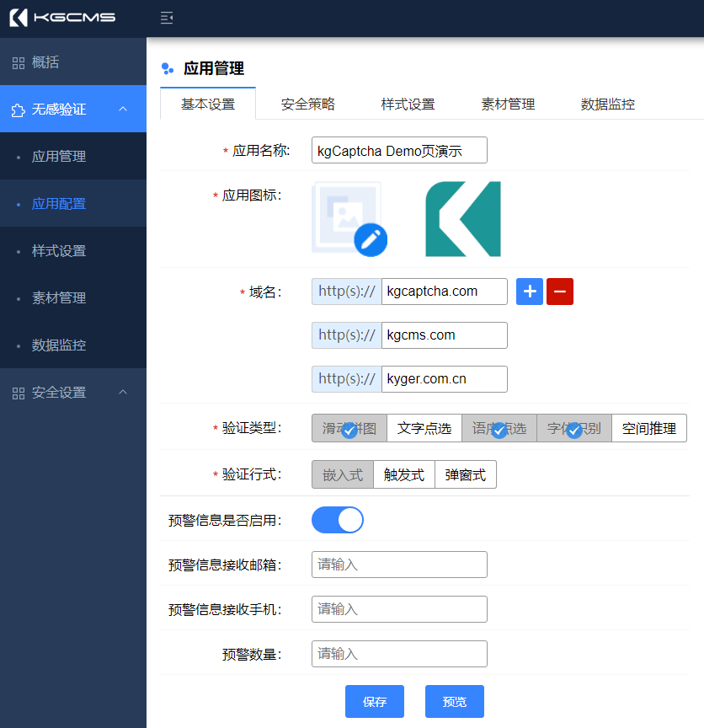704x728 pixels.
Task: Click the 概括 grid icon
Action: (x=18, y=62)
